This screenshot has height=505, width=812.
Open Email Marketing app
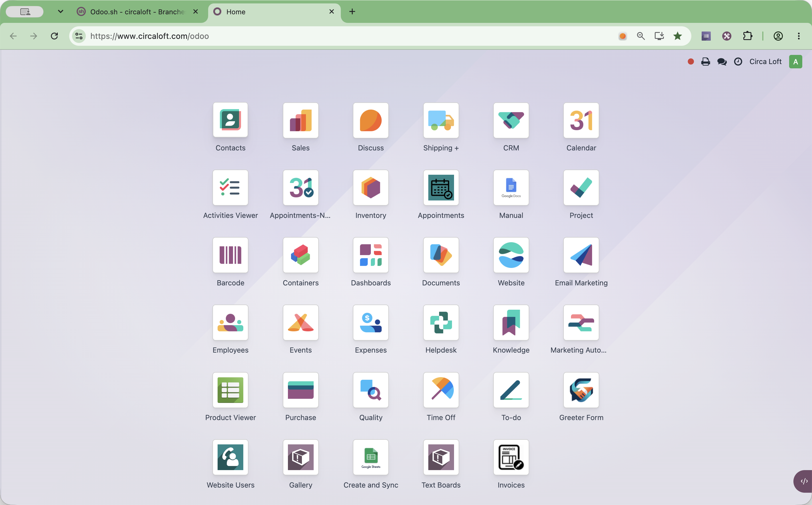coord(581,255)
